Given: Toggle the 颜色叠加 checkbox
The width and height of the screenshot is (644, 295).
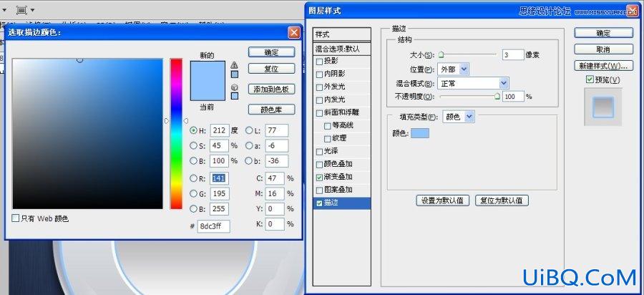Looking at the screenshot, I should coord(320,165).
